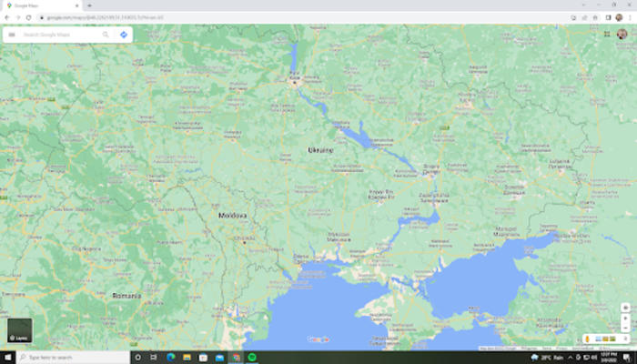
Task: Open the blue Directions icon
Action: [124, 35]
